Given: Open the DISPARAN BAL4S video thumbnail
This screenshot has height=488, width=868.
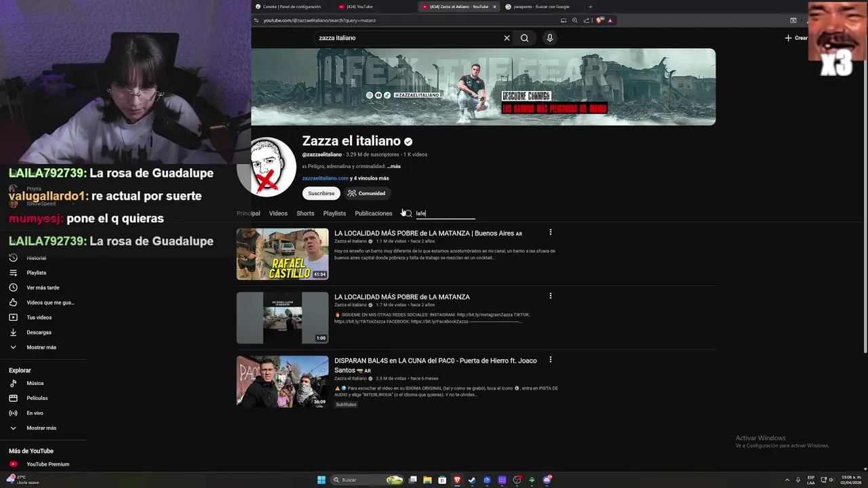Looking at the screenshot, I should (x=282, y=382).
